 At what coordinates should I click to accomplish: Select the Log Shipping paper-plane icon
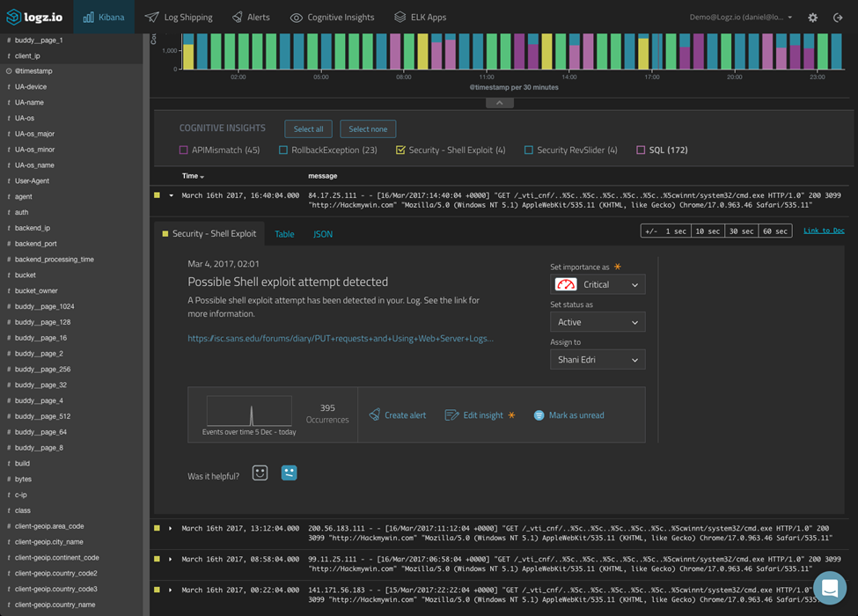click(x=150, y=17)
